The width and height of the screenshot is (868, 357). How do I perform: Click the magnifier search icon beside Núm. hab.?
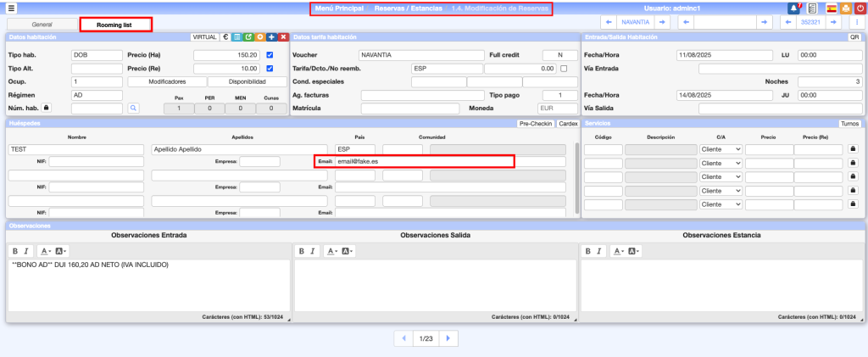(133, 108)
